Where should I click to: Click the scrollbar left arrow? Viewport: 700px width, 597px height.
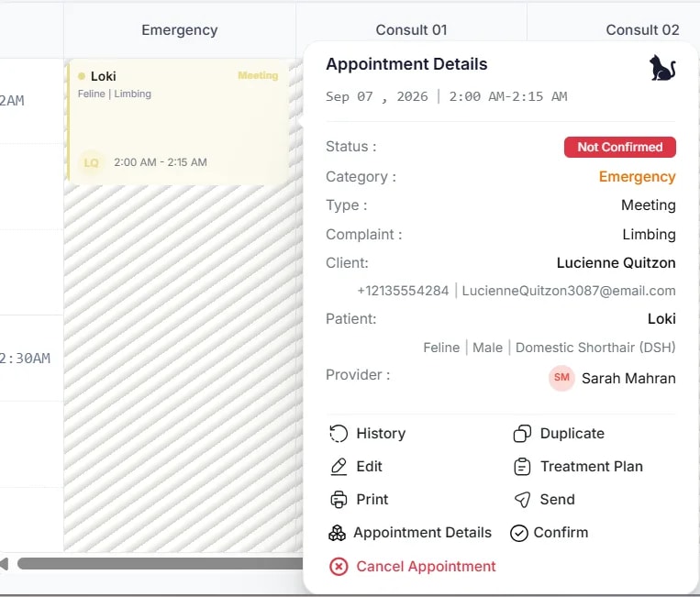(x=4, y=564)
